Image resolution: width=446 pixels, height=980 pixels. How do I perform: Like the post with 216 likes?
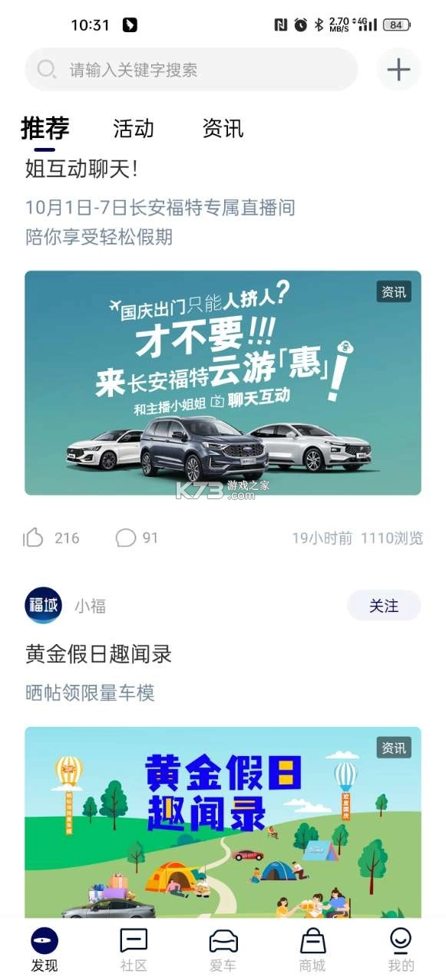34,538
